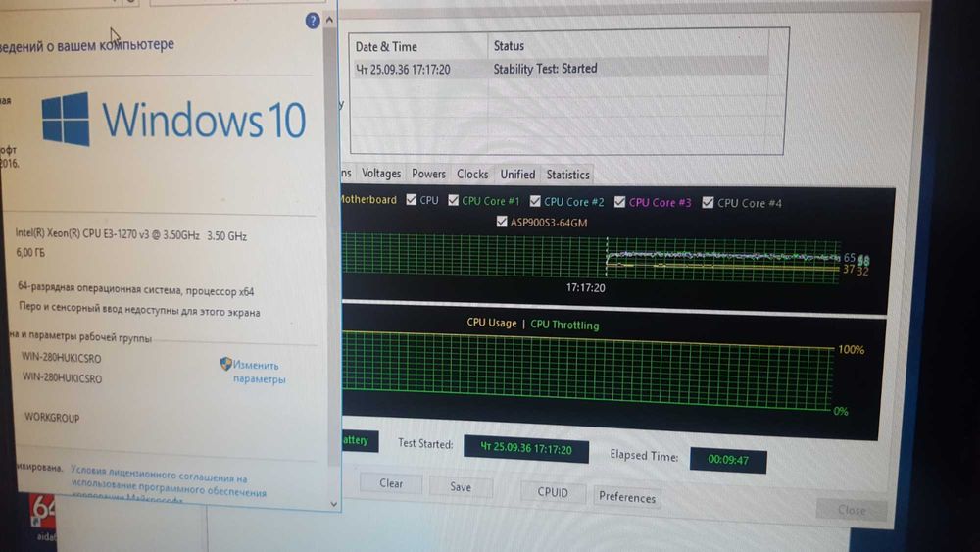Viewport: 980px width, 552px height.
Task: Click the 6,00 ГБ memory value
Action: click(30, 252)
